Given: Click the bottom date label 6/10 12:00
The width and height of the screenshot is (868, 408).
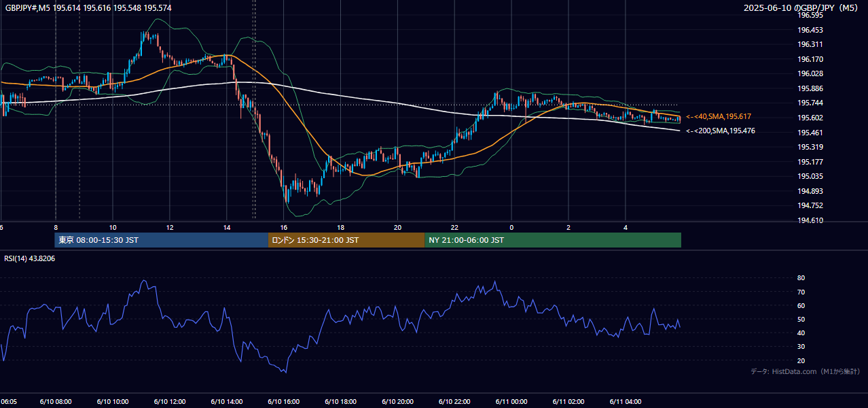Looking at the screenshot, I should 170,401.
